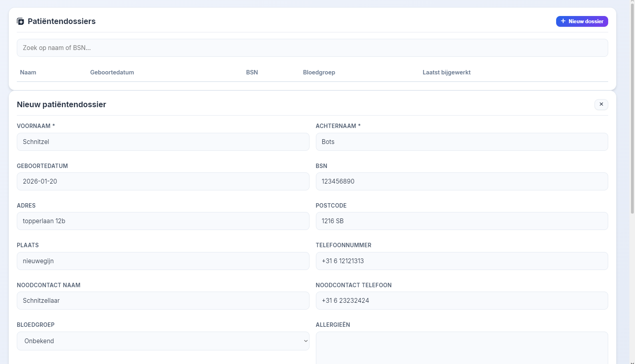Click the Noodcontact telefoon field
635x364 pixels.
[x=462, y=301]
